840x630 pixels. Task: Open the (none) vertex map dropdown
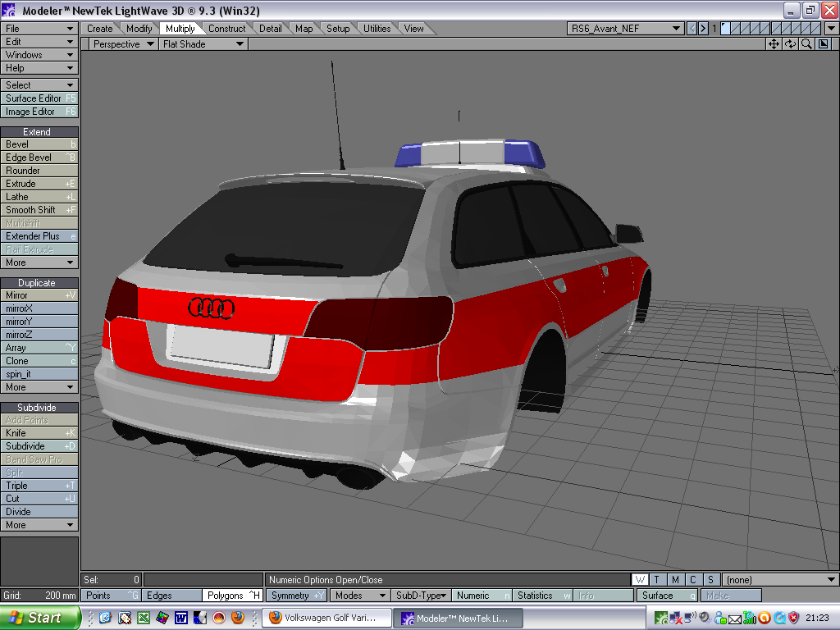point(780,580)
